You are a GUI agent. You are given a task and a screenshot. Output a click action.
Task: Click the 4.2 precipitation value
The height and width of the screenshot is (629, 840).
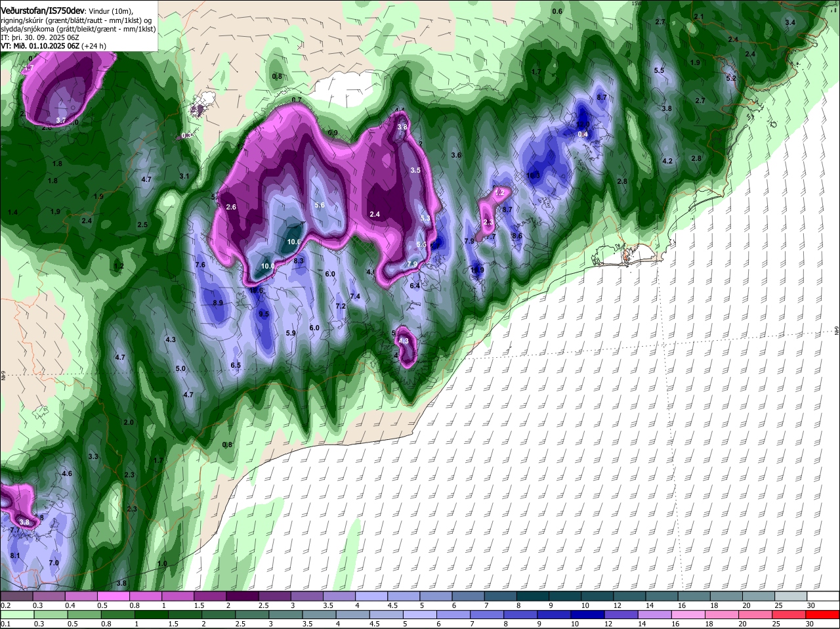click(667, 161)
